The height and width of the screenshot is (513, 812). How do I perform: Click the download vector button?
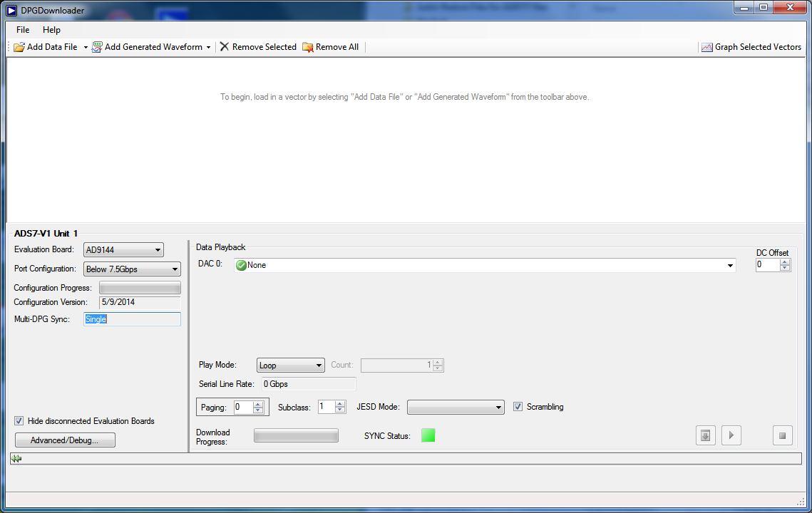click(x=705, y=436)
